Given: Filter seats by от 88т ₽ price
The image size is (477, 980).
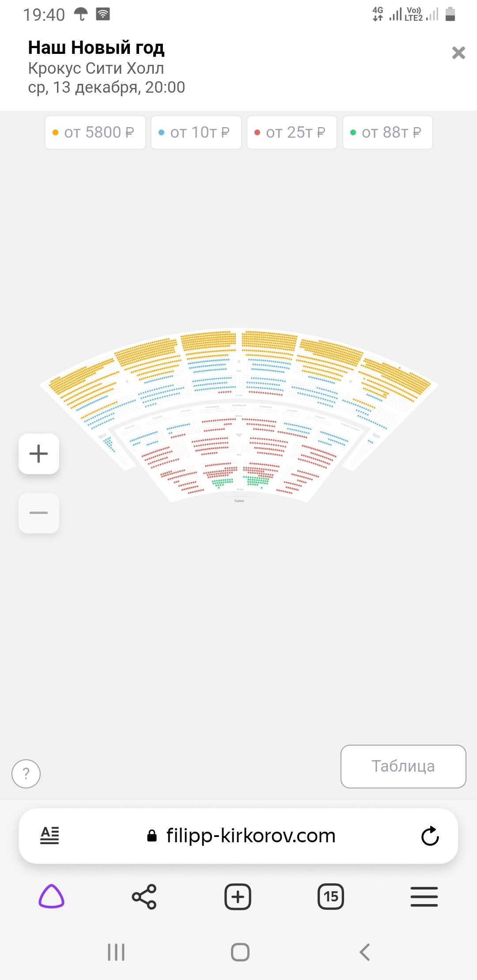Looking at the screenshot, I should (388, 132).
